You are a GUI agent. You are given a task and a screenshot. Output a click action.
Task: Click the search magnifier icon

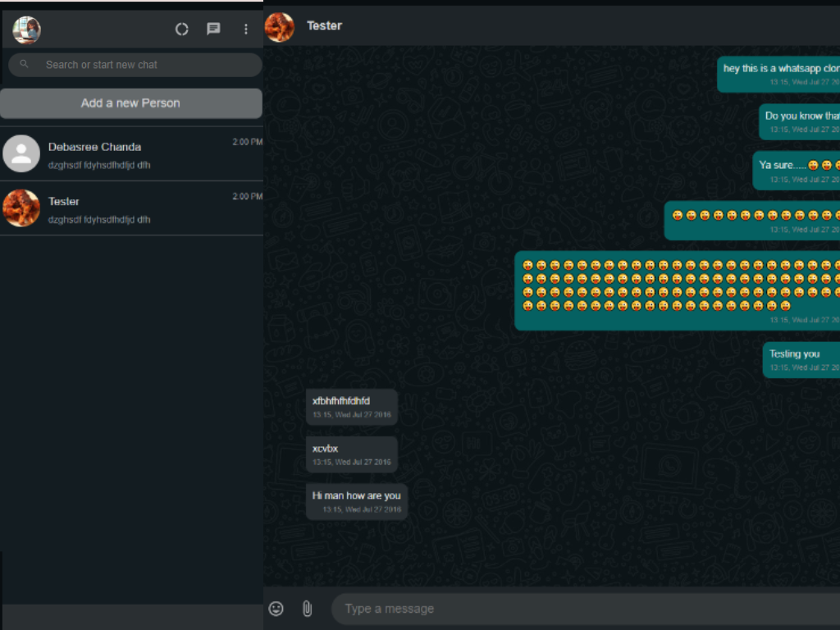coord(24,64)
